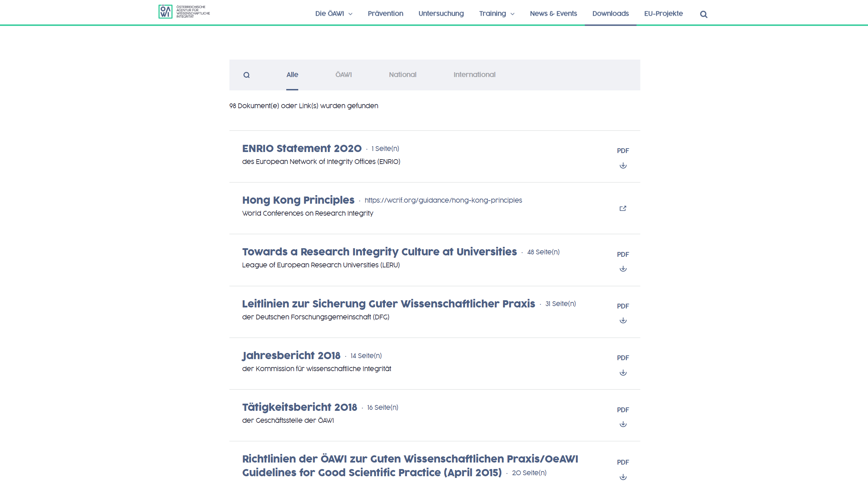Open the EU-Projekte menu item
This screenshot has height=493, width=868.
click(x=663, y=13)
